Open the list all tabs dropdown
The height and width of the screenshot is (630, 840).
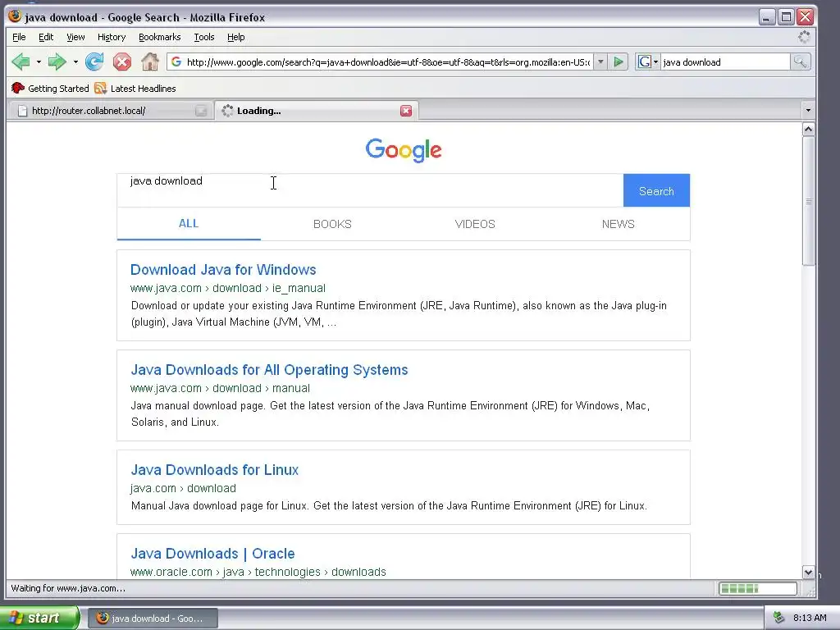pos(808,111)
